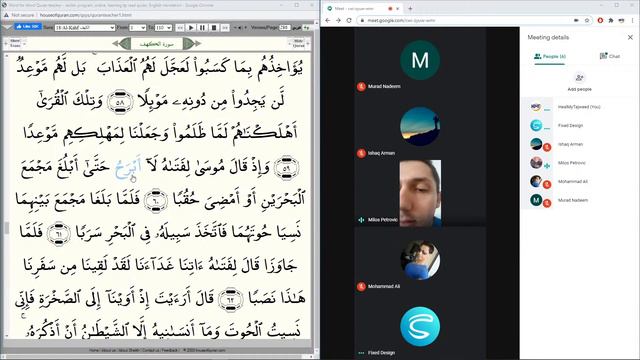
Task: Click Murad Nadeem's M avatar video tile
Action: point(420,60)
